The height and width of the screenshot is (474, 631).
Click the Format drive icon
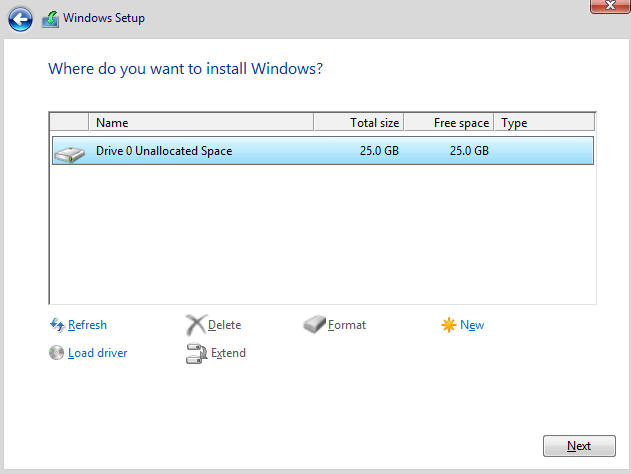[x=314, y=325]
